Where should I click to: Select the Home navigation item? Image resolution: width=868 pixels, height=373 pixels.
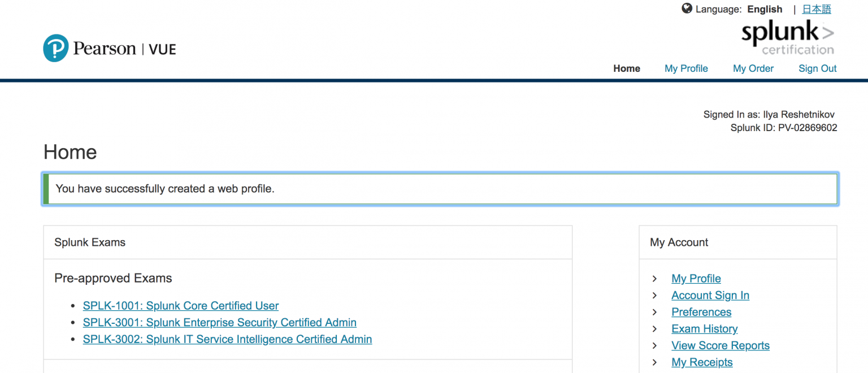click(x=627, y=68)
